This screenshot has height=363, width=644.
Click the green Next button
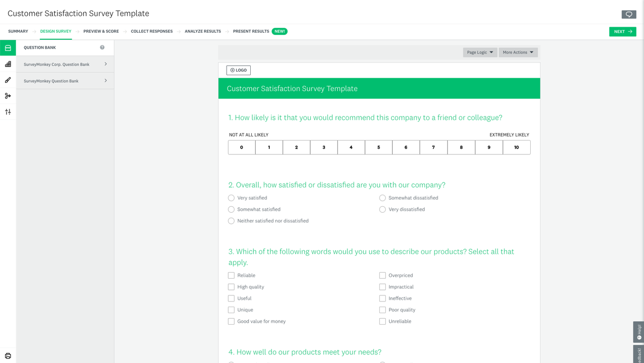(622, 31)
